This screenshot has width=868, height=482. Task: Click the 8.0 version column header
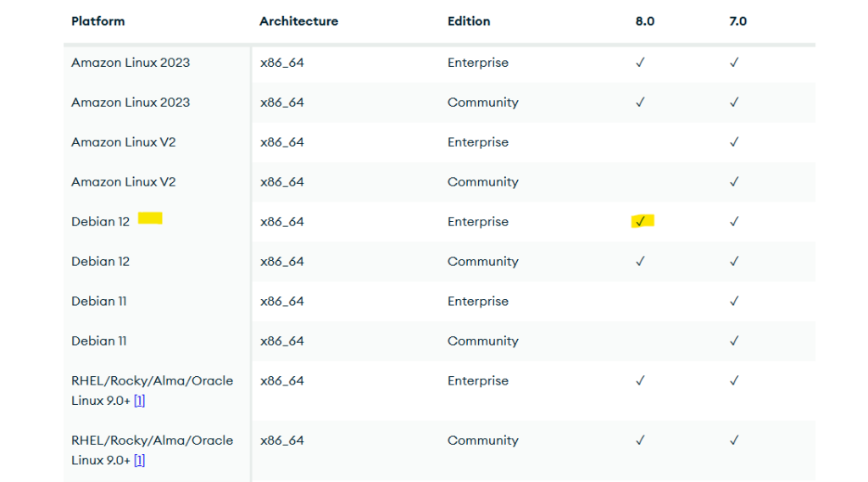(645, 21)
